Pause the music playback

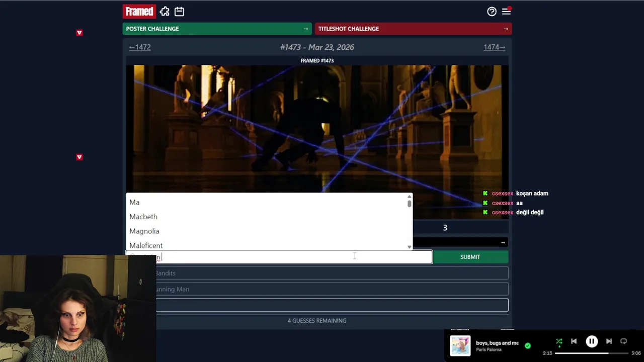[592, 341]
